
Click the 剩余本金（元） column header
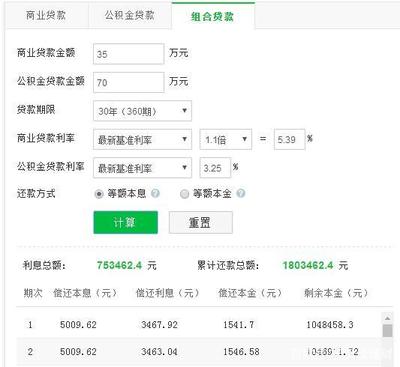(336, 293)
